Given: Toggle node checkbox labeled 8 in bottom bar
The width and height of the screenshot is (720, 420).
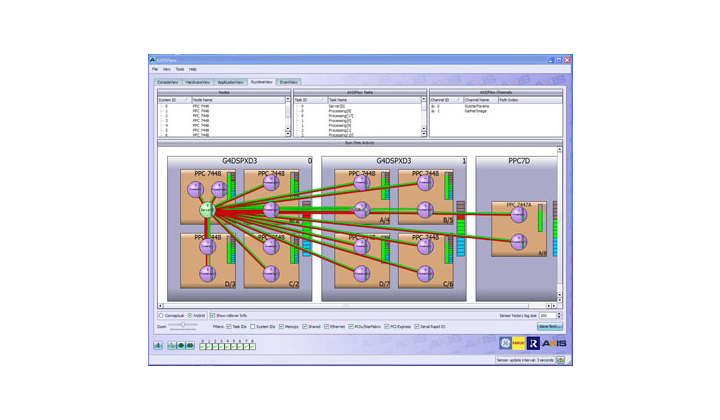Looking at the screenshot, I should pyautogui.click(x=252, y=347).
